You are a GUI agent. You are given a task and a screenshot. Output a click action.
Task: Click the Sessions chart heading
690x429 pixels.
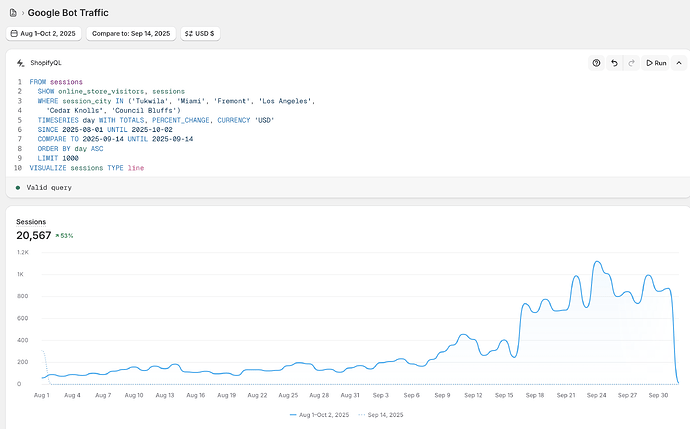tap(31, 221)
